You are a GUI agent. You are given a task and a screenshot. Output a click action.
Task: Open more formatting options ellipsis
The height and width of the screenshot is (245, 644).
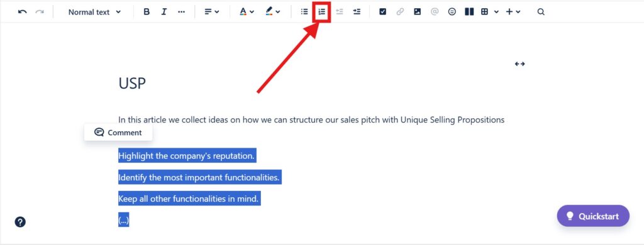[x=181, y=12]
